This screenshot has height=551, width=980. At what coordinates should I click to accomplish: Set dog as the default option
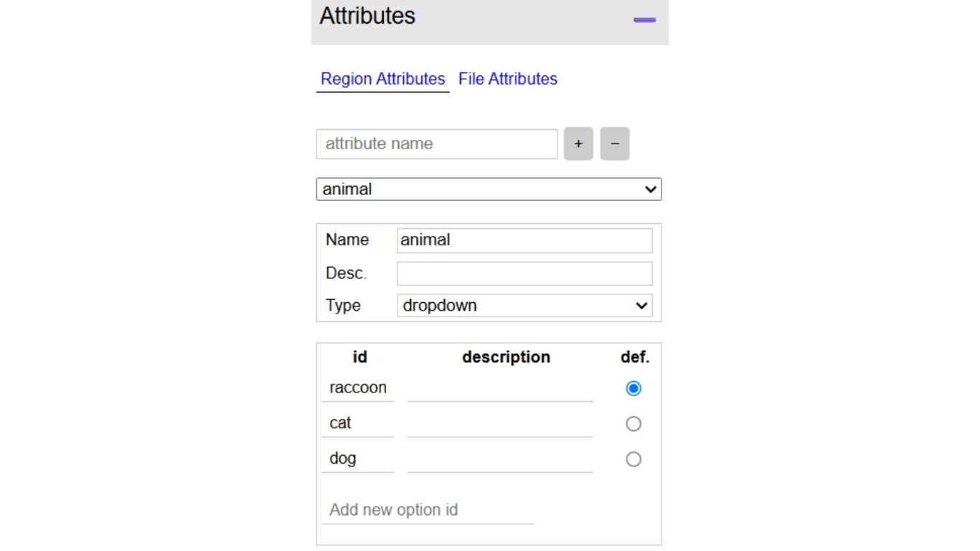[633, 459]
